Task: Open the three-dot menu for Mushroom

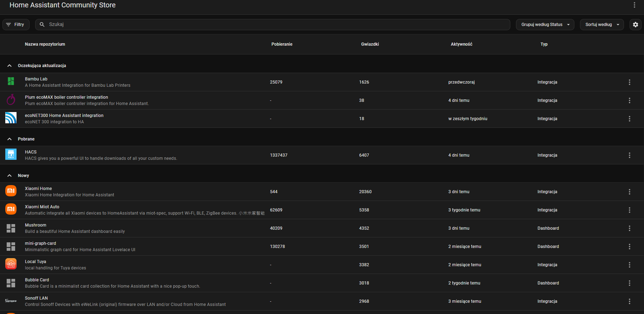Action: (629, 228)
